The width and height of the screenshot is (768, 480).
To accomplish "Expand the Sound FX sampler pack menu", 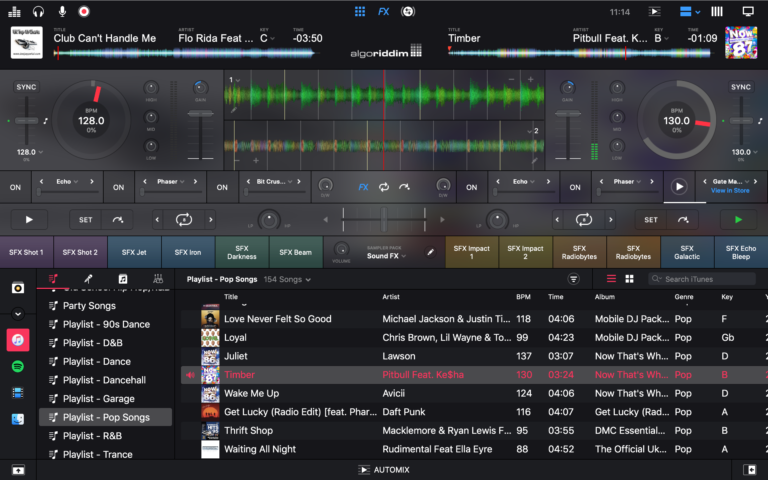I will (386, 256).
